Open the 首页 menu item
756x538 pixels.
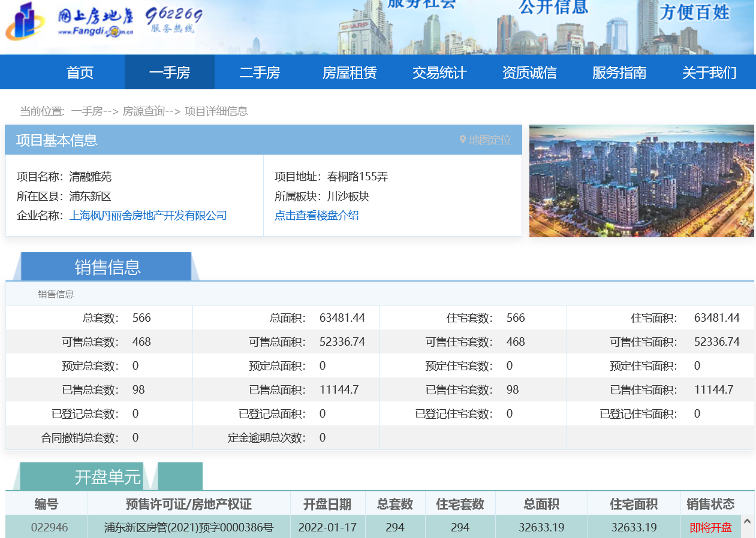coord(80,72)
